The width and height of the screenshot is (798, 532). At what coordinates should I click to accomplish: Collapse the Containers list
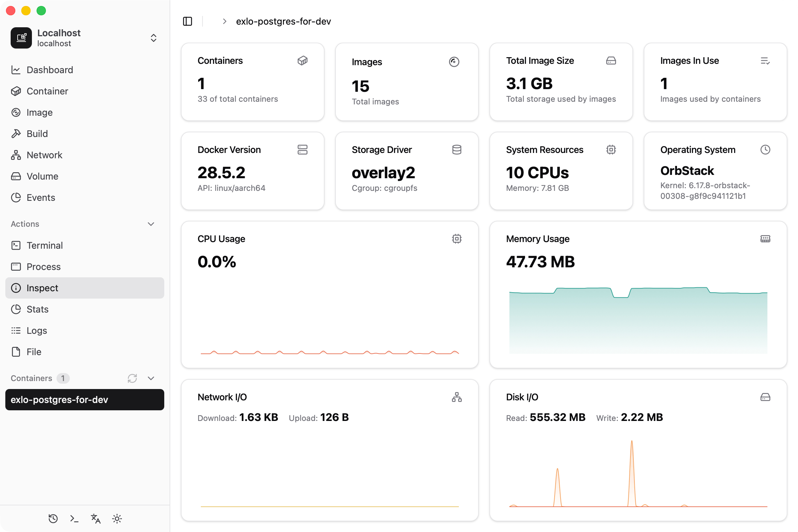pos(151,378)
